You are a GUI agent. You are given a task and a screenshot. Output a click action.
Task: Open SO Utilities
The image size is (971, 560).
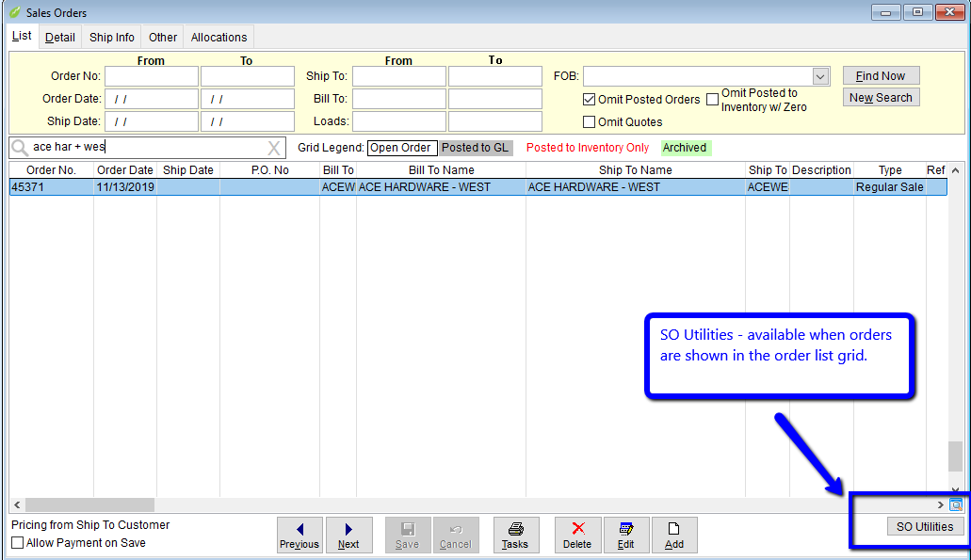pyautogui.click(x=925, y=527)
